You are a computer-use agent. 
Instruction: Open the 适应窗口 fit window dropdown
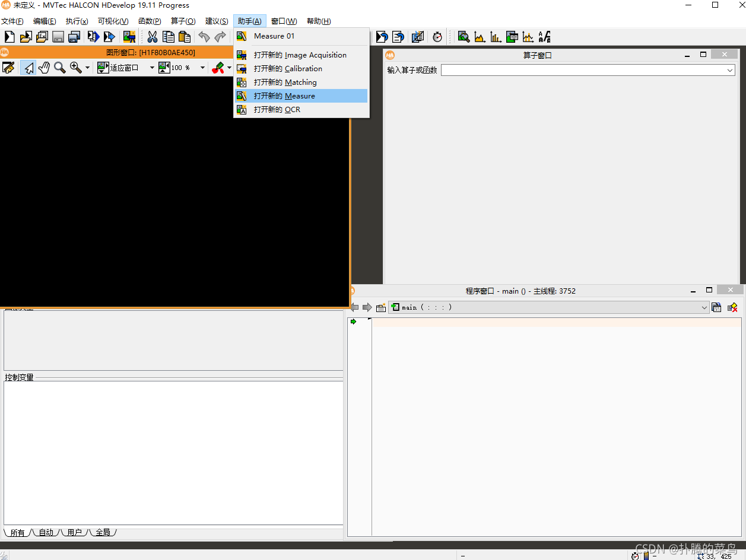point(126,68)
